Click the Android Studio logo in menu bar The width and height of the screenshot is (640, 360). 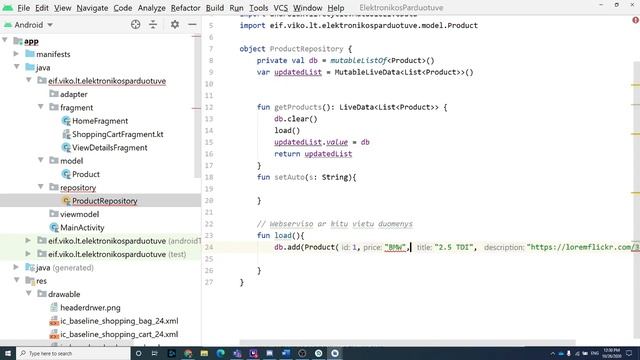coord(8,8)
